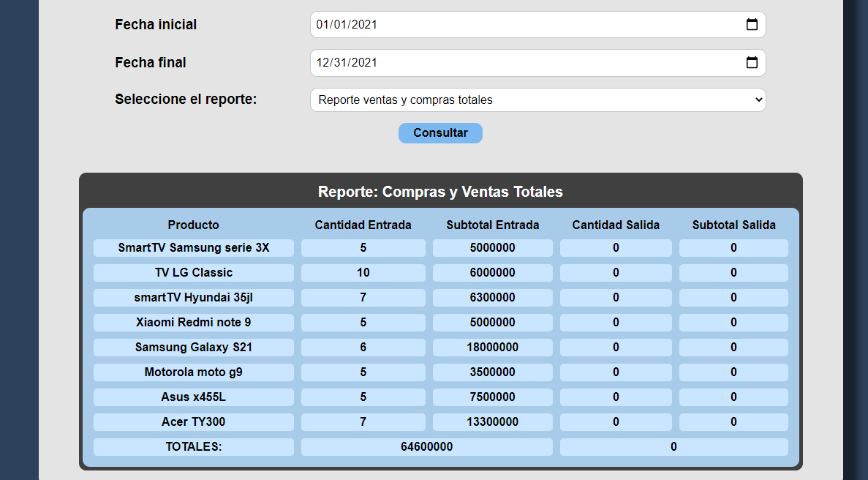Open calendar picker for Fecha final
This screenshot has width=868, height=480.
coord(752,62)
